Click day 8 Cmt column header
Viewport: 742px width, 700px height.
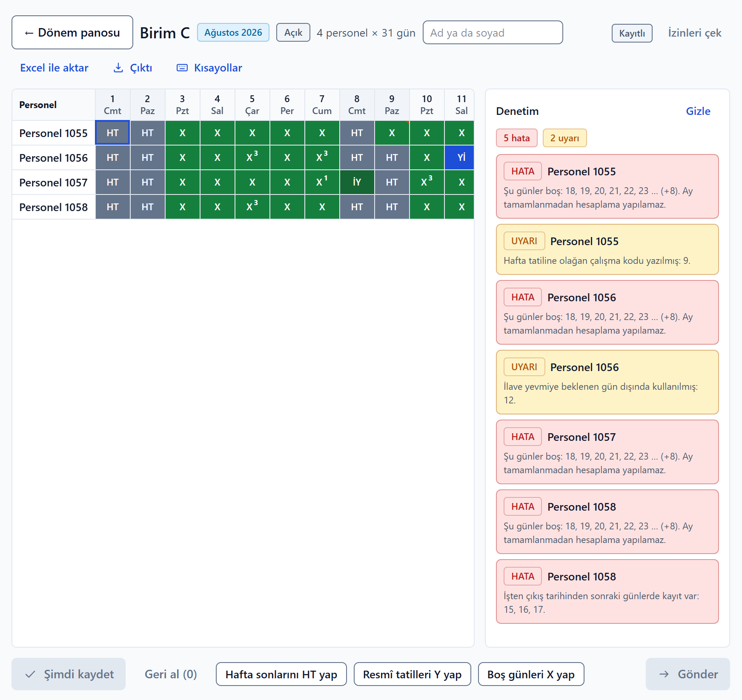pyautogui.click(x=357, y=105)
